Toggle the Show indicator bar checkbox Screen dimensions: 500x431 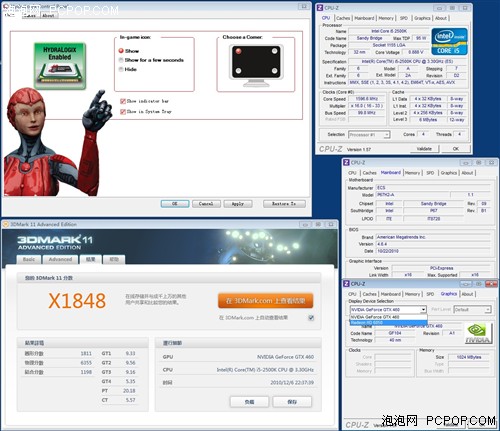pyautogui.click(x=123, y=101)
